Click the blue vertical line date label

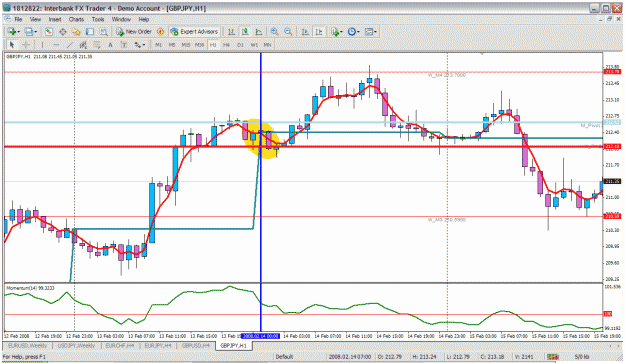tap(261, 336)
